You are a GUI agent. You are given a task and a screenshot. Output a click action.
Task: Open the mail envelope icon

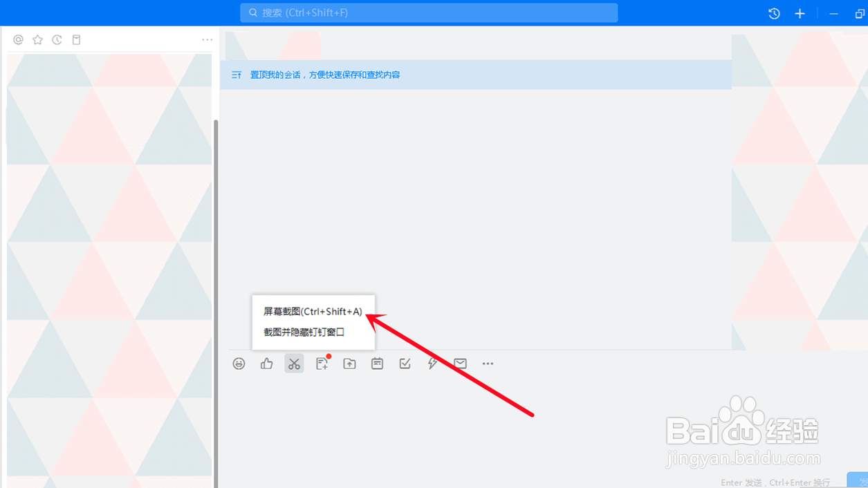tap(459, 363)
